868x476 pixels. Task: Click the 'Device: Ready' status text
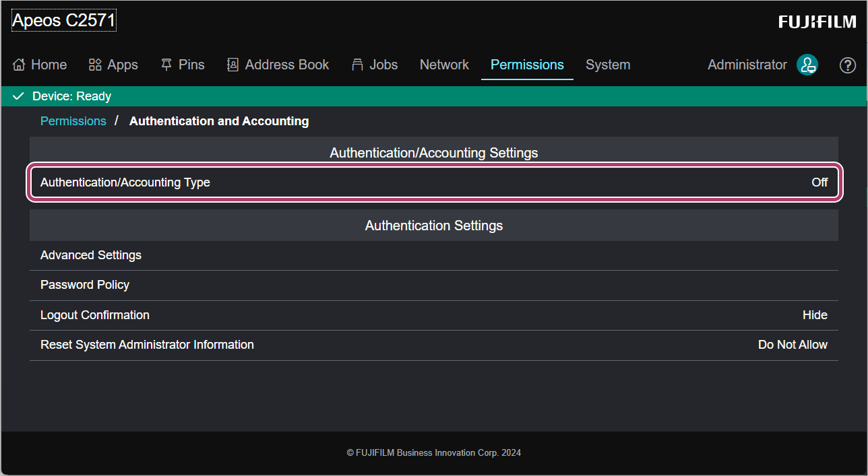[71, 96]
